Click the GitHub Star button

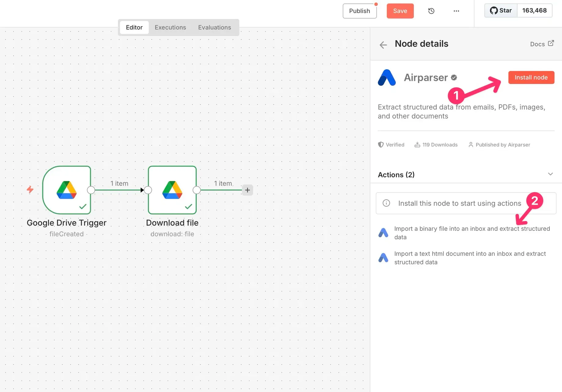point(501,11)
